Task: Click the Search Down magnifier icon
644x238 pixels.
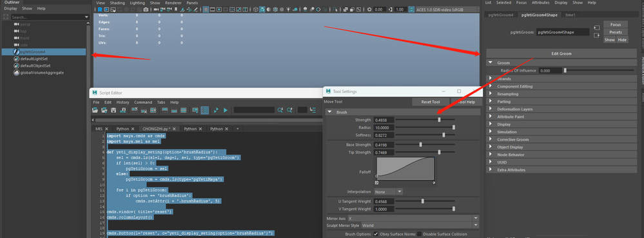Action: pos(280,110)
